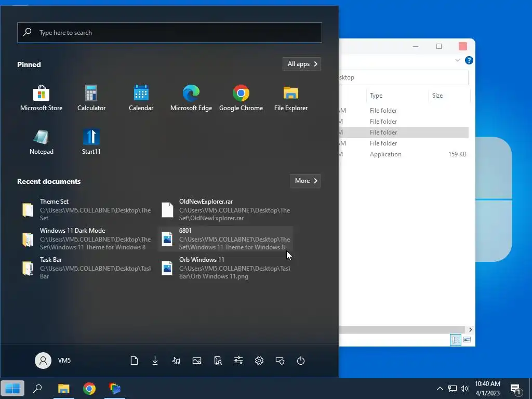
Task: Click the All apps button
Action: point(302,64)
